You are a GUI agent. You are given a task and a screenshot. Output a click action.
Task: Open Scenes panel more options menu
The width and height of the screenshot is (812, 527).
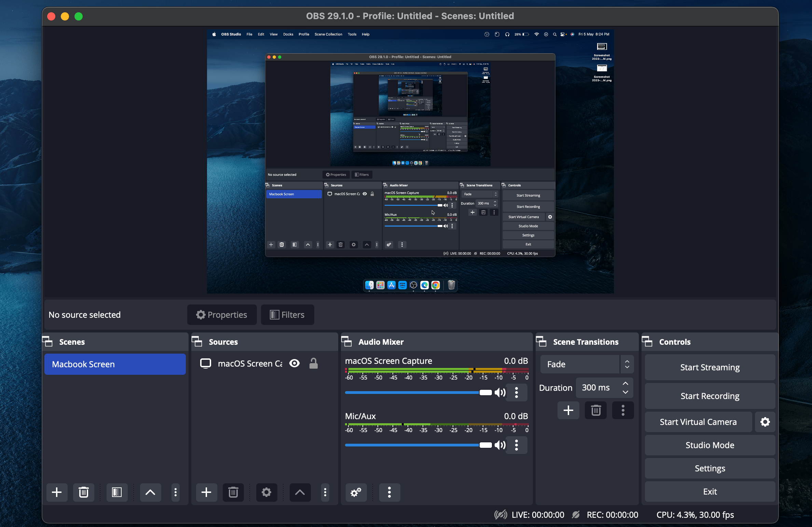pos(176,492)
